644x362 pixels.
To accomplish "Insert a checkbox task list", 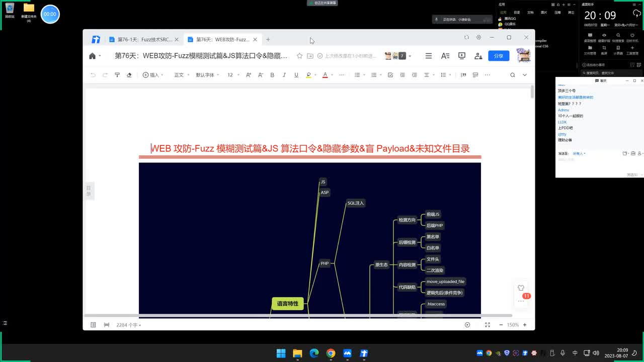I will [390, 75].
